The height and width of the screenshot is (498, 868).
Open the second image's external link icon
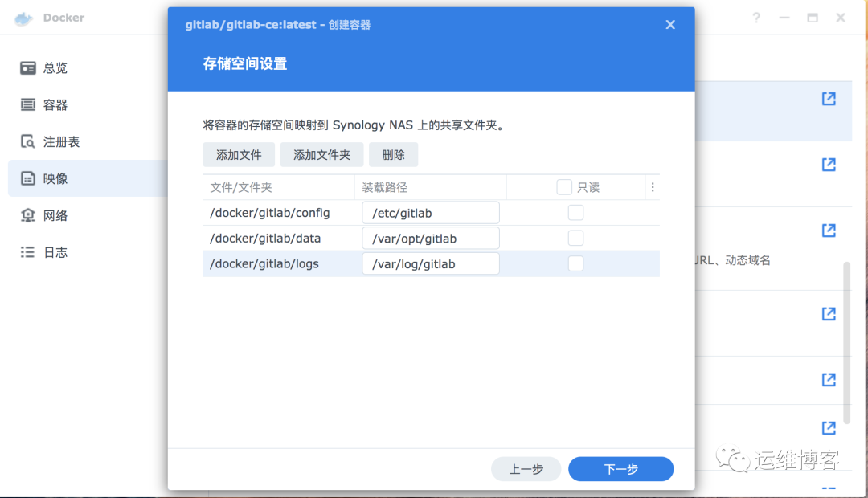click(829, 165)
